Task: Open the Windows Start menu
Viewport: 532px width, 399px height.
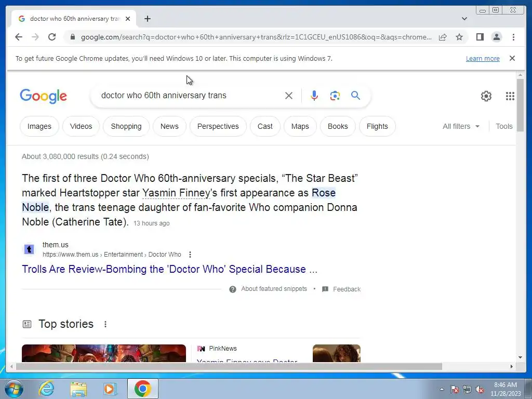Action: pos(13,389)
